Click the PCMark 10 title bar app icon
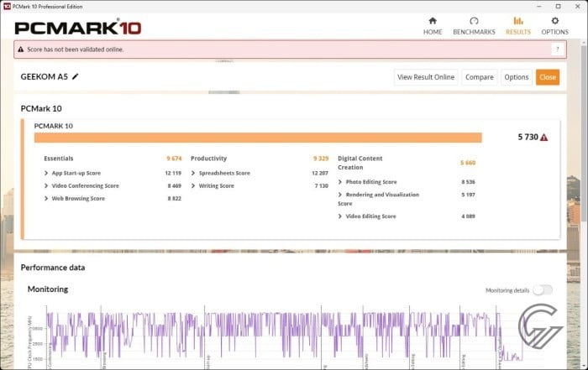This screenshot has width=588, height=370. tap(7, 7)
